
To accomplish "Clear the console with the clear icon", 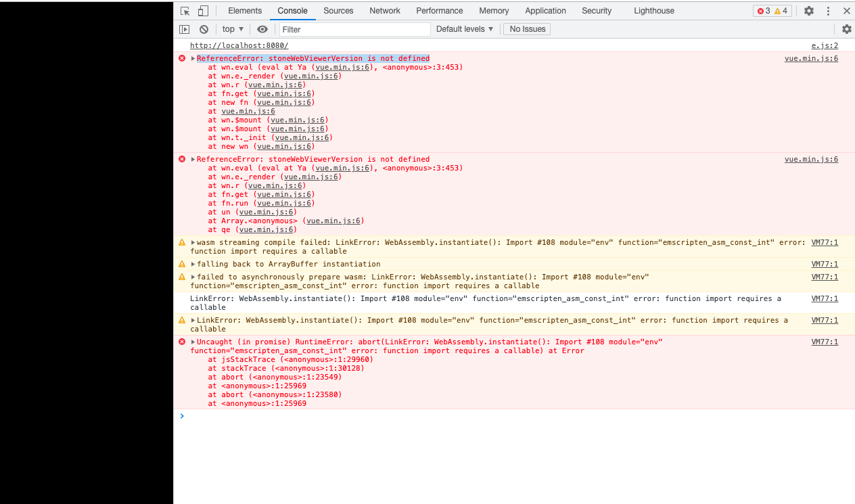I will [204, 29].
